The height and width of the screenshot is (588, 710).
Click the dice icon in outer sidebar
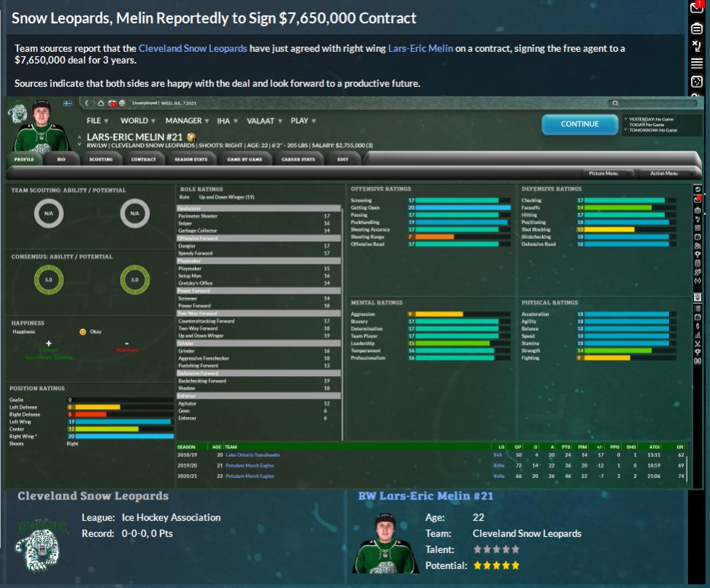(697, 82)
